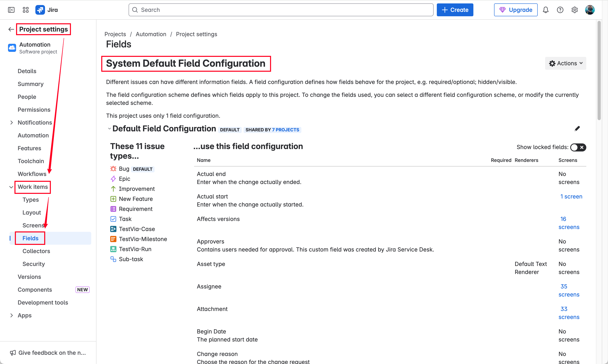Open the 7 PROJECTS link

(x=286, y=130)
